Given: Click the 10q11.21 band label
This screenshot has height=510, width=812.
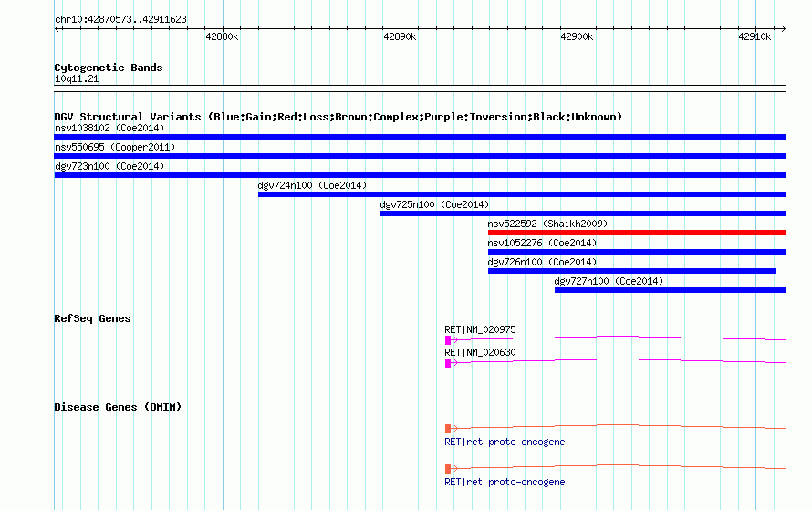Looking at the screenshot, I should pos(77,78).
